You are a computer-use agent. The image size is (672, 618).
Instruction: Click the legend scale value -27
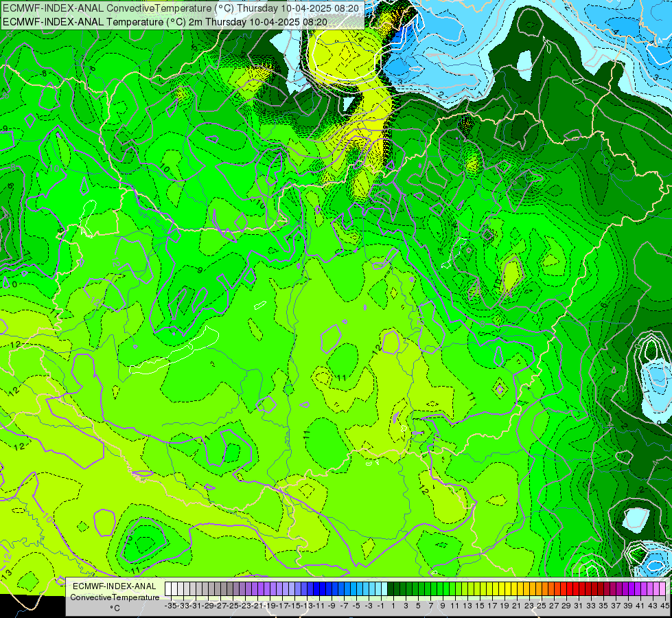[220, 606]
